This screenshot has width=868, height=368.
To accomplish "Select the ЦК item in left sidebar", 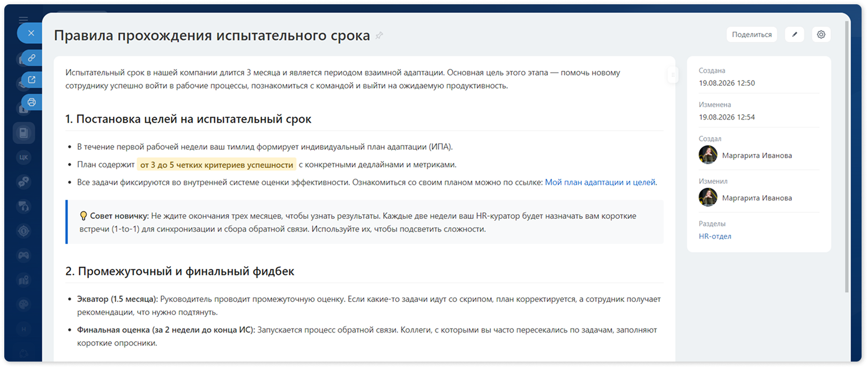I will tap(24, 157).
